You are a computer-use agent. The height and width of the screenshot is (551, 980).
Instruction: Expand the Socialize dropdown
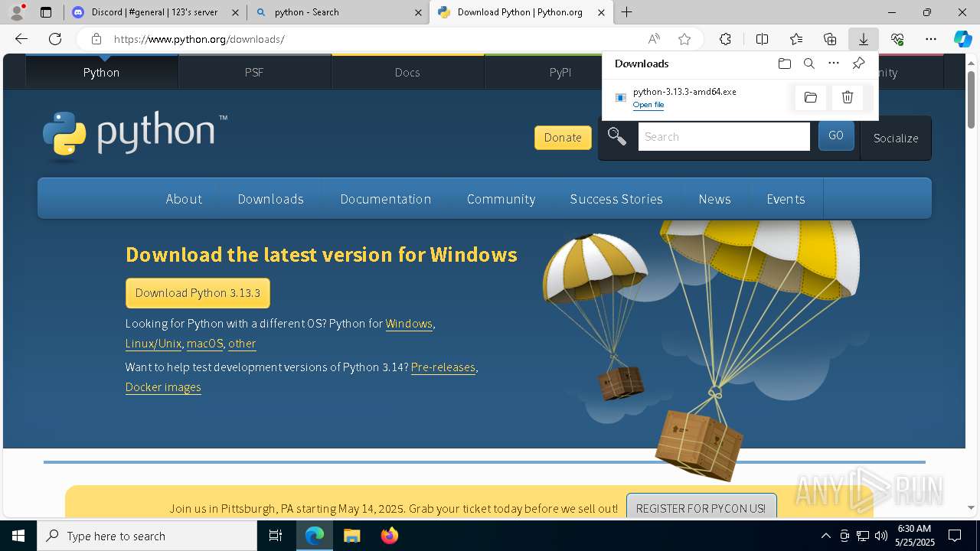pyautogui.click(x=896, y=138)
